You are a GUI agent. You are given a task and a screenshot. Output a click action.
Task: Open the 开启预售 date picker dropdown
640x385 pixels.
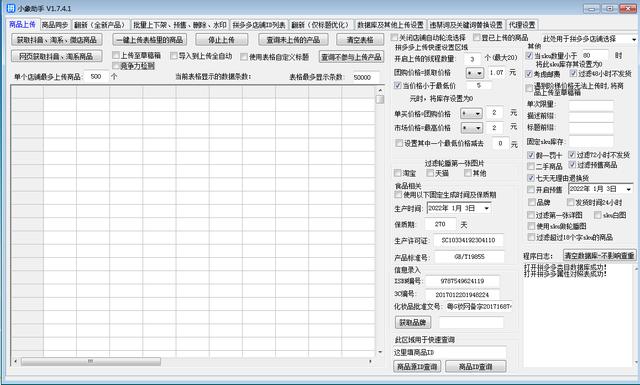[x=629, y=189]
